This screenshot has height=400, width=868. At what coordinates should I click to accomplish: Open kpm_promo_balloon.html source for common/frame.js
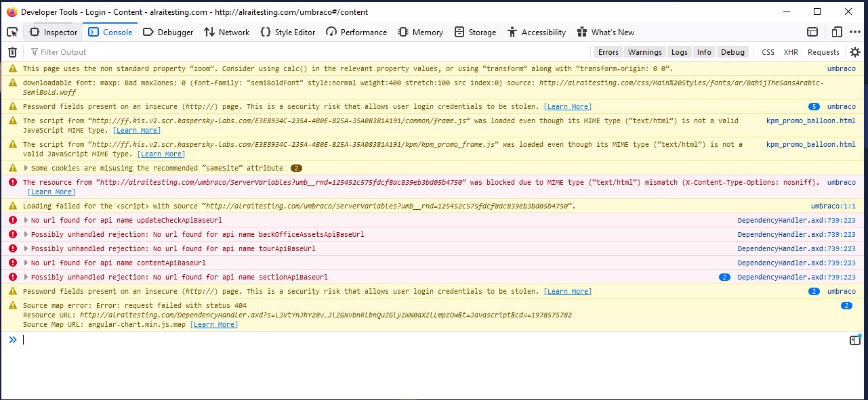(x=810, y=120)
